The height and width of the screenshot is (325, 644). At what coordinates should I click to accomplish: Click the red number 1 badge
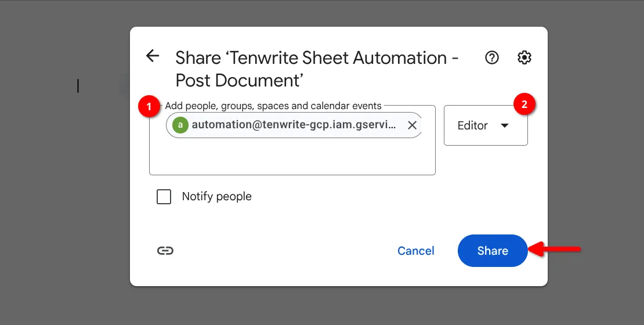[150, 107]
